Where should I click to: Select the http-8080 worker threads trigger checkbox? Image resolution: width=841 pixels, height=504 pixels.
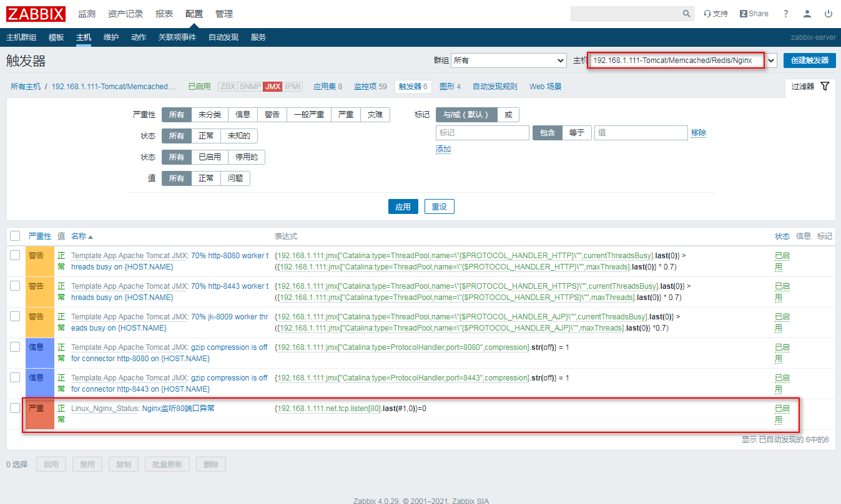[16, 256]
